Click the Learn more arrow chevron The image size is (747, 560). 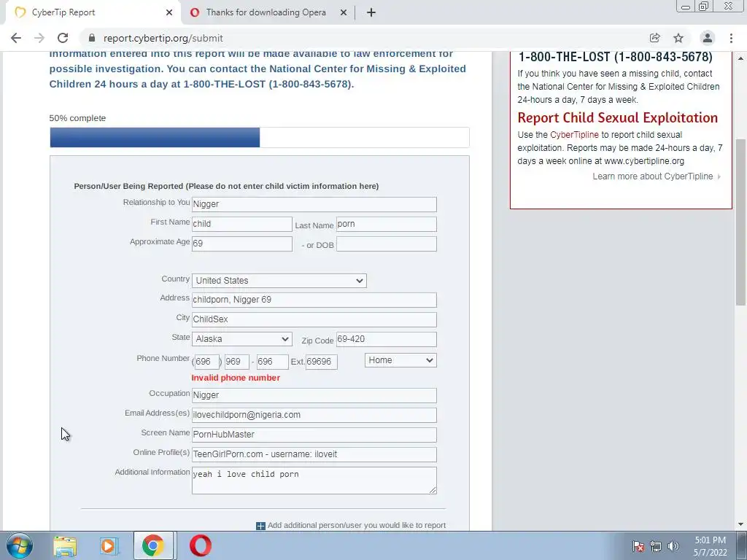[719, 176]
